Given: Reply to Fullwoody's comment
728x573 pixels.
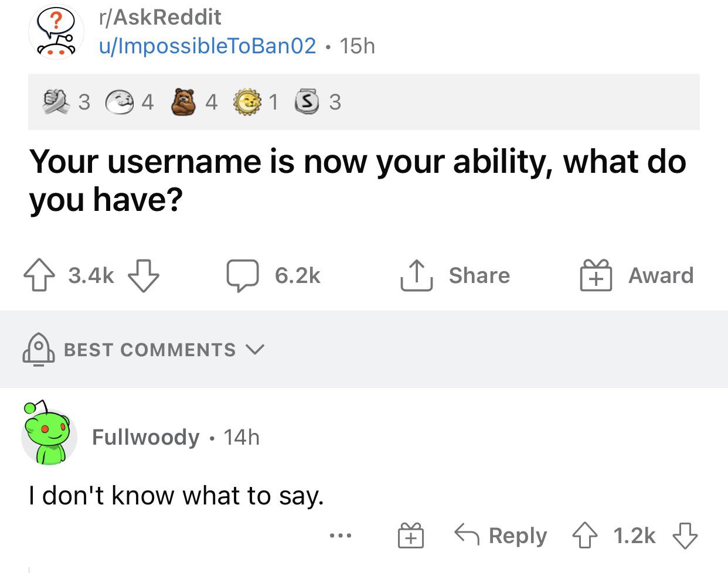Looking at the screenshot, I should click(501, 536).
